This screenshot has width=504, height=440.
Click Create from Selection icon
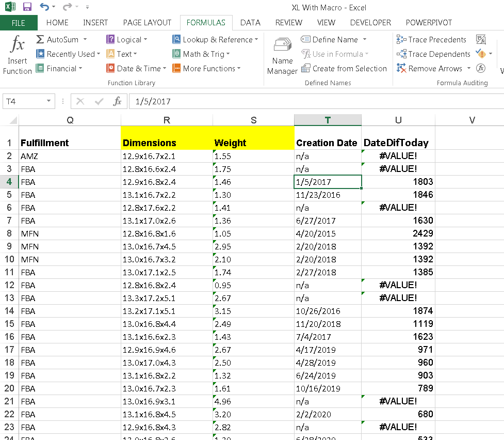[x=305, y=68]
